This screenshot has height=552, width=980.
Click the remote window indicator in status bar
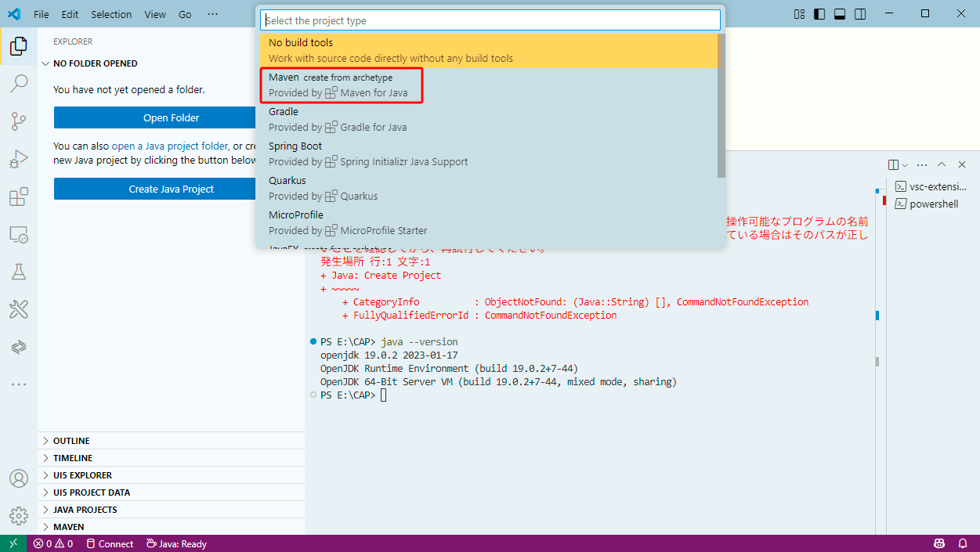point(13,543)
